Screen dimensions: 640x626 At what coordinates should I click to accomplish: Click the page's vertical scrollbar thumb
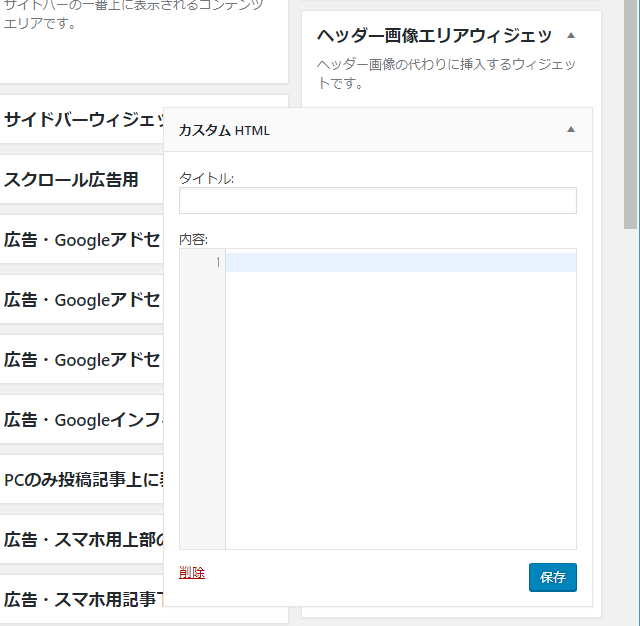630,110
